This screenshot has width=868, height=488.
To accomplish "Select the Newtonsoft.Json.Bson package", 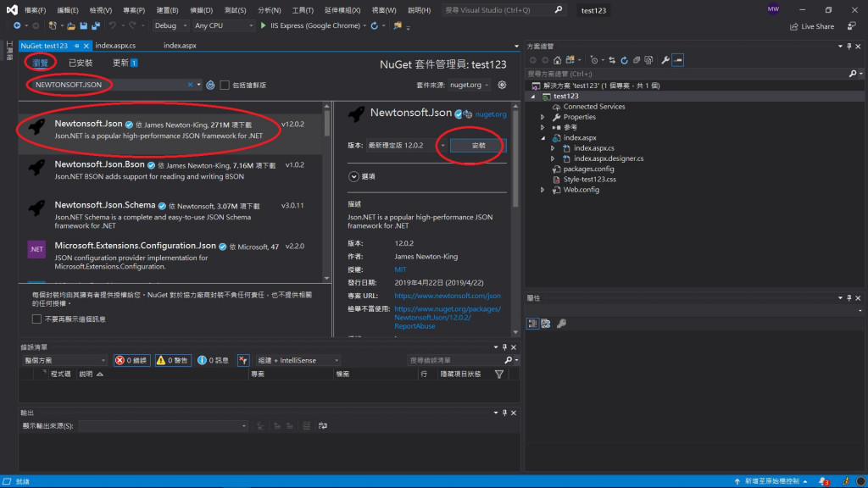I will 170,169.
